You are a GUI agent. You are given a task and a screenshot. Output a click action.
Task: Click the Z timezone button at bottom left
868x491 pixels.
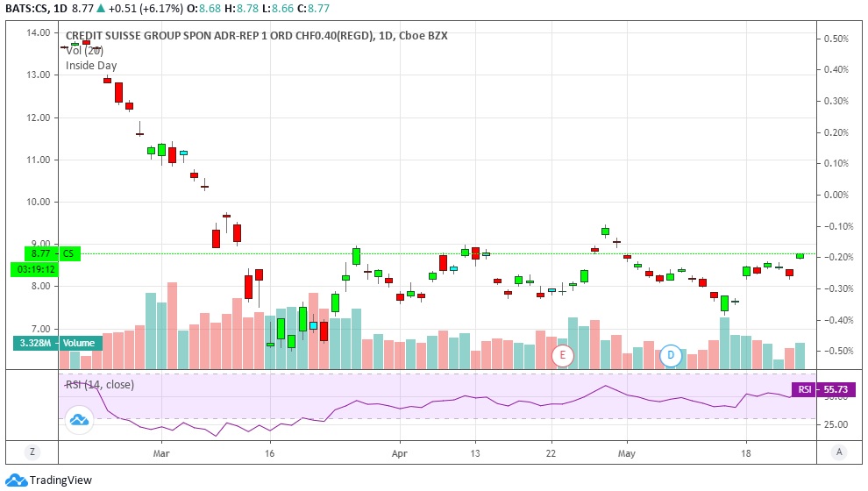click(32, 452)
